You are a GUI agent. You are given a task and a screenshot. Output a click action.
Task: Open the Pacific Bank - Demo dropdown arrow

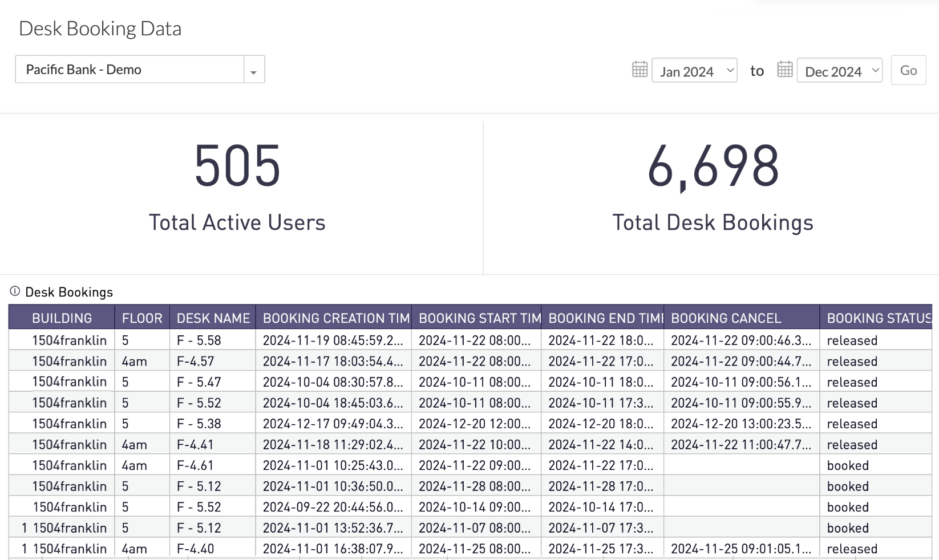click(x=254, y=70)
